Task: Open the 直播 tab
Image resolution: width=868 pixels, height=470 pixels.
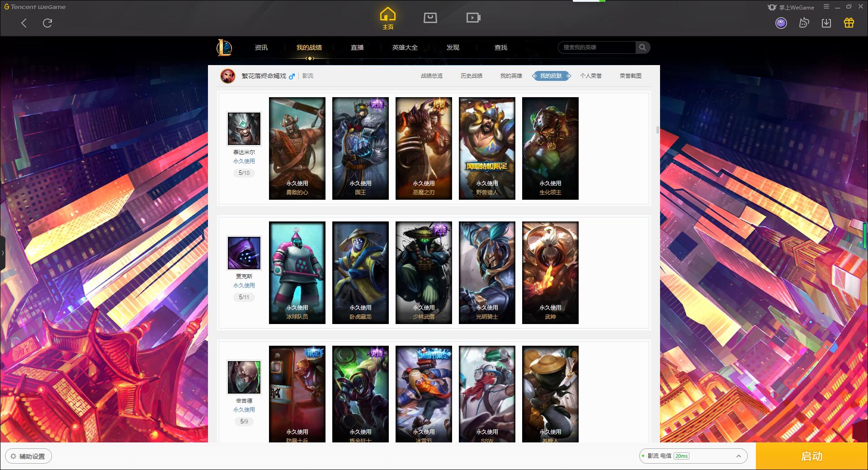Action: coord(357,47)
